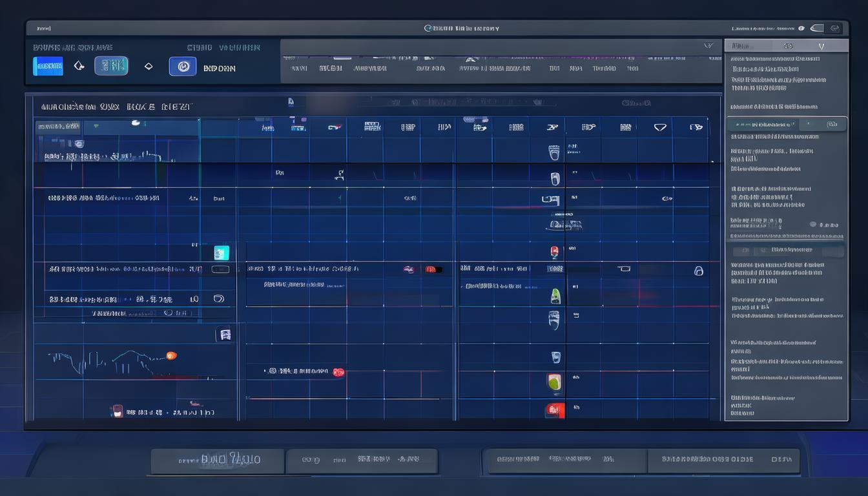
Task: Select the framed grid icon in top toolbar
Action: click(111, 66)
